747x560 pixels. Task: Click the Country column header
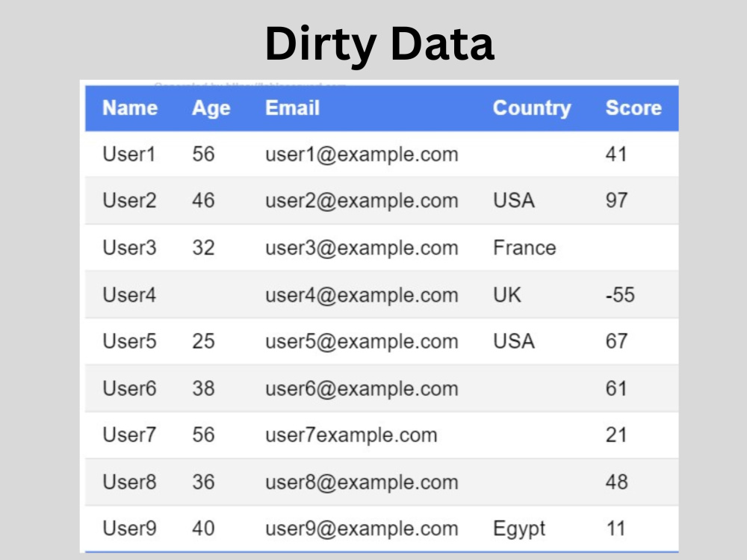coord(532,109)
